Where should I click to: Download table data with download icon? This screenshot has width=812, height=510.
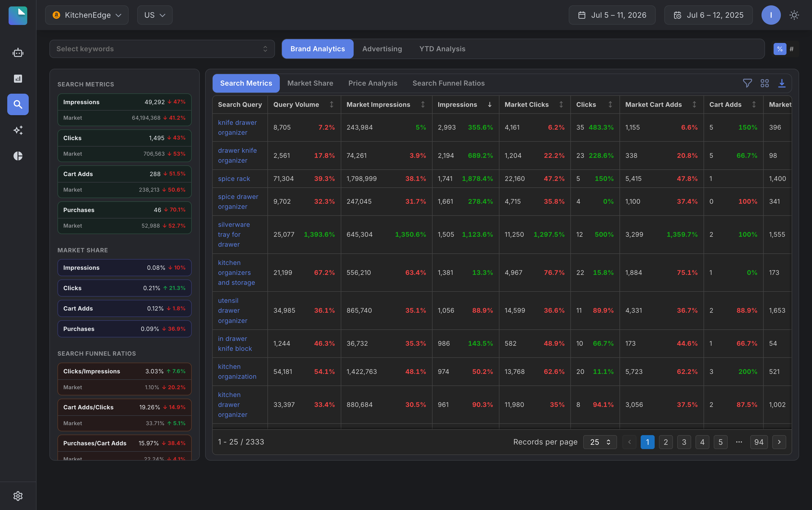coord(782,83)
